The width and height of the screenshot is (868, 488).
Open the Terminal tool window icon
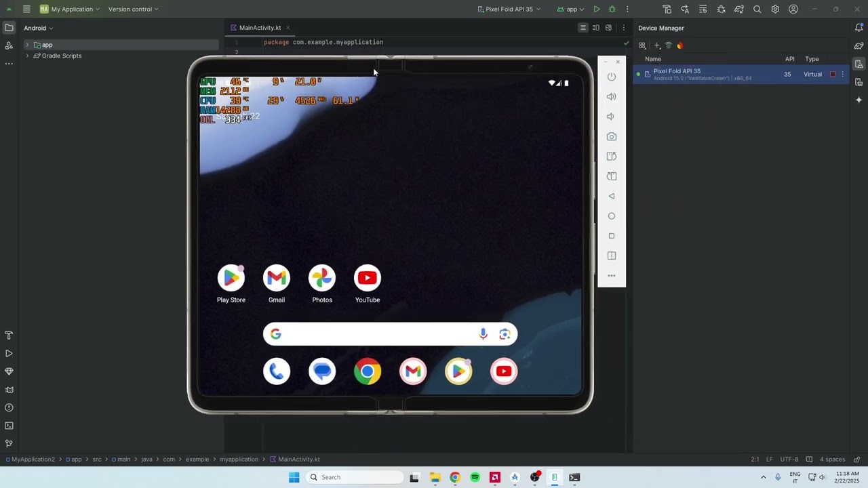tap(9, 426)
